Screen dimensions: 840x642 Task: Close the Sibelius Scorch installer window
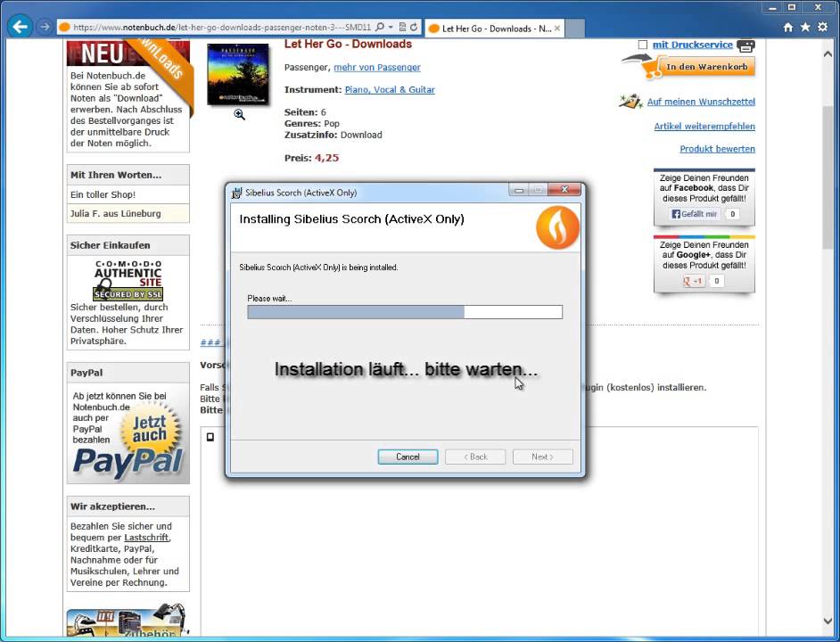(x=564, y=190)
